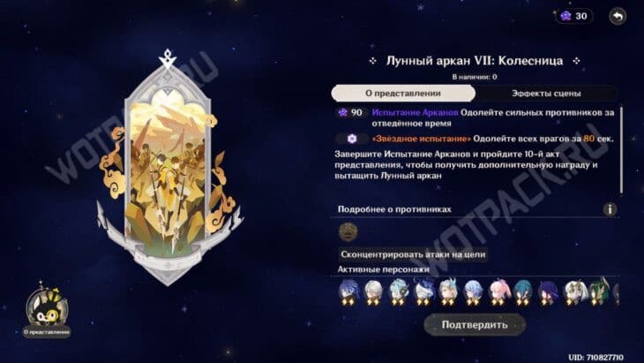Screen dimensions: 644x363
Task: Click the 90 reward currency icon
Action: click(x=343, y=113)
